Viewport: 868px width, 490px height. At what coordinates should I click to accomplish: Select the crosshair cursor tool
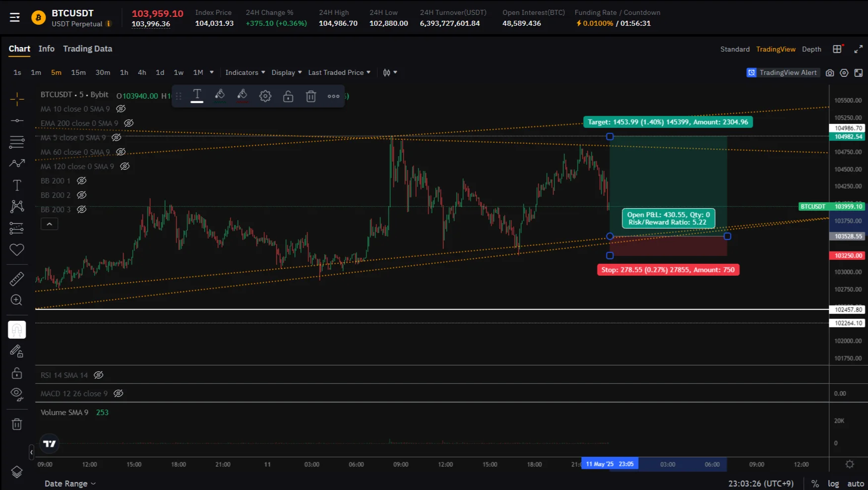17,99
